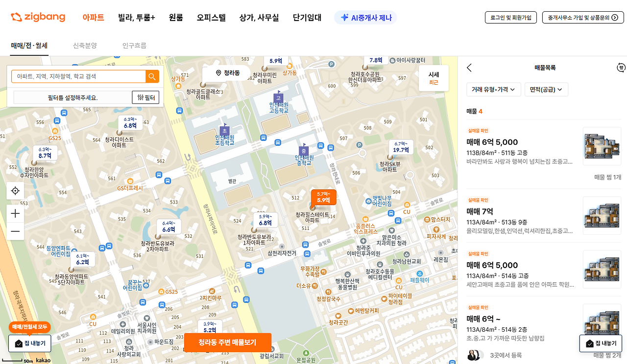
Task: Open the 아파트 menu
Action: [93, 18]
